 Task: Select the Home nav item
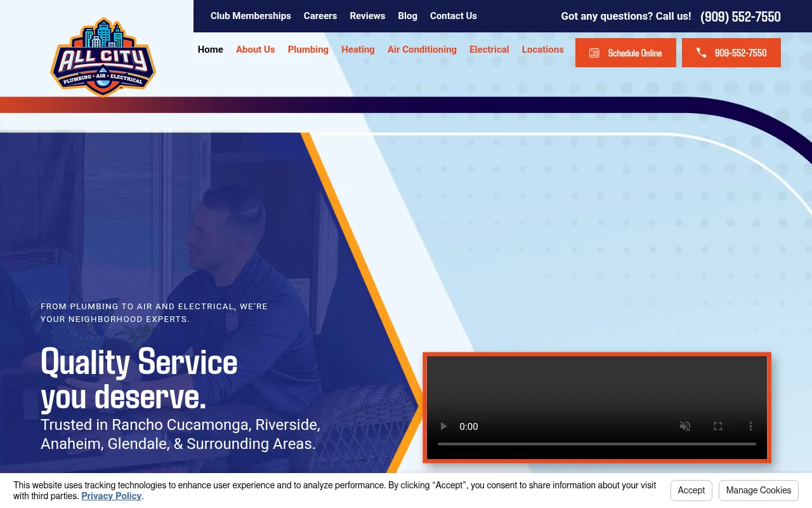pyautogui.click(x=211, y=50)
